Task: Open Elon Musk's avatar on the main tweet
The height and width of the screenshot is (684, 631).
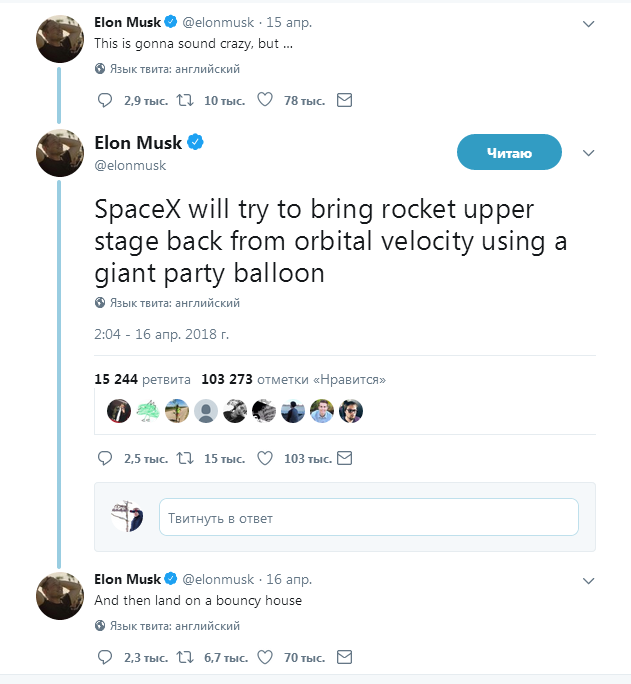Action: click(59, 153)
